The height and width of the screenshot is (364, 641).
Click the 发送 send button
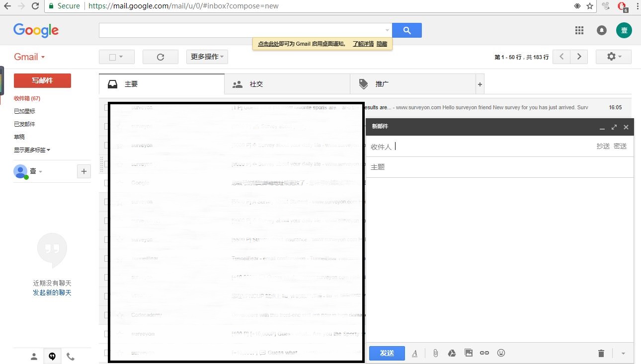(387, 353)
